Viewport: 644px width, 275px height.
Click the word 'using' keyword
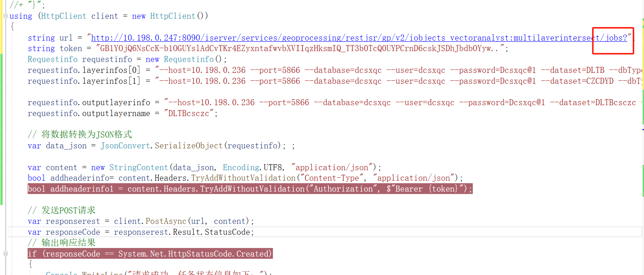21,16
